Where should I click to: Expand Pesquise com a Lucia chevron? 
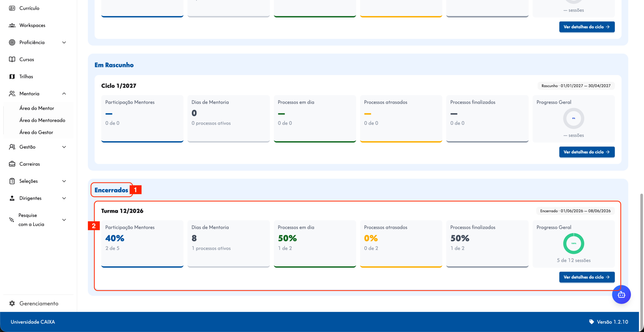pos(64,220)
